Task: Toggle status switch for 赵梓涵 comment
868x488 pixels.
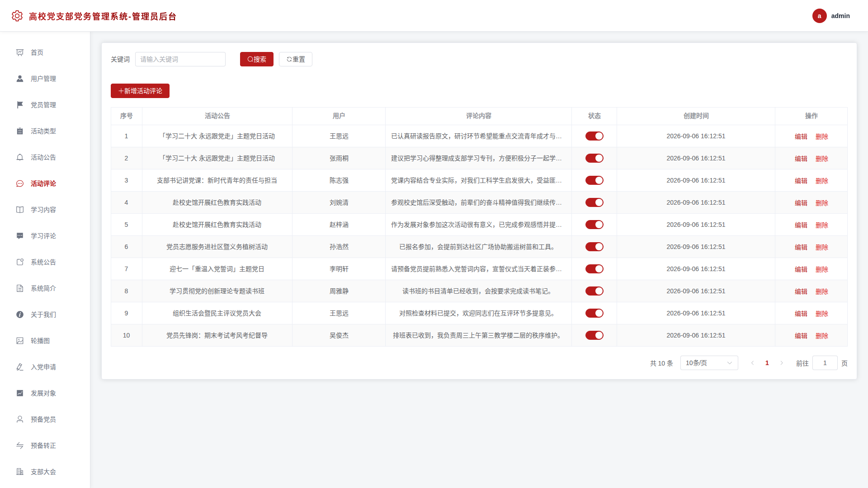Action: (594, 225)
